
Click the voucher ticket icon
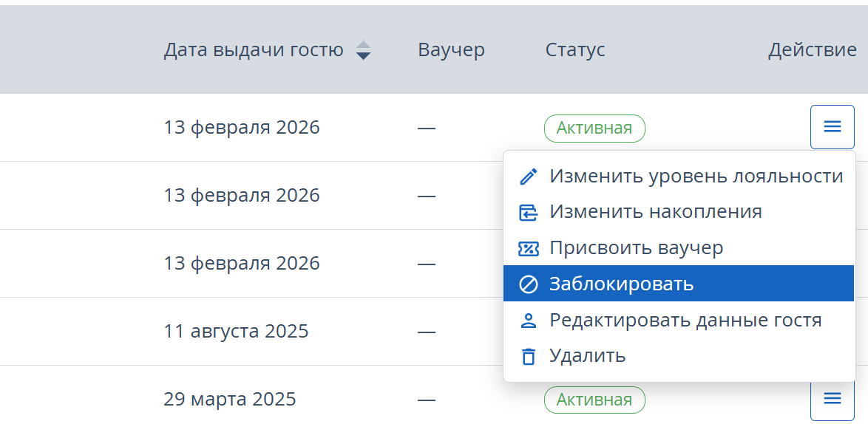529,248
